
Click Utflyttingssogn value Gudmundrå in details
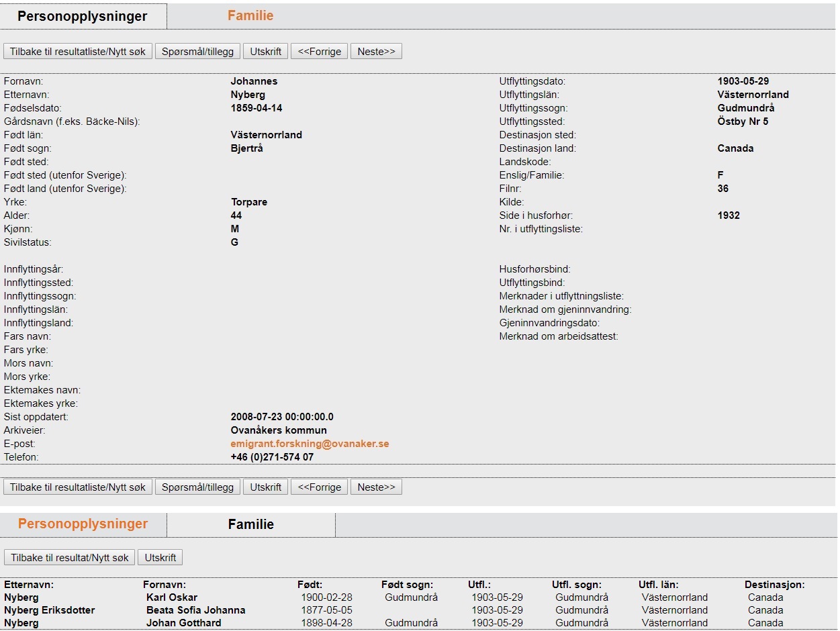[x=746, y=108]
